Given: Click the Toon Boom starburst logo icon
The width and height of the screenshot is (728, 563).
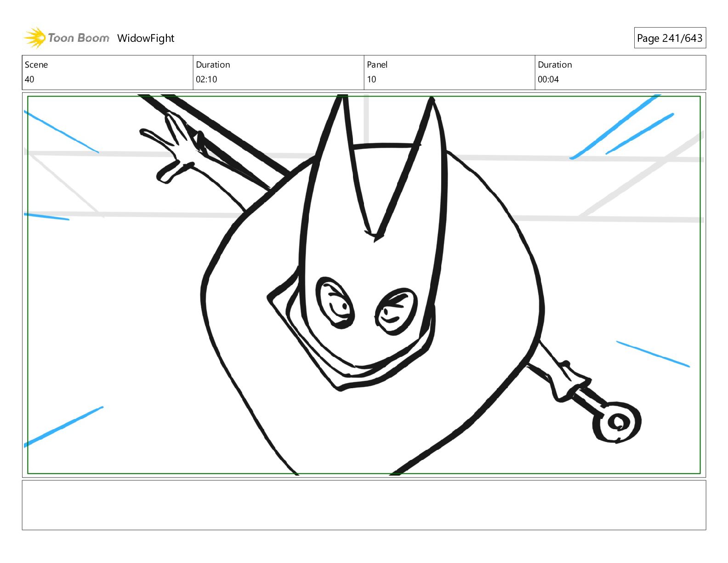Looking at the screenshot, I should pos(34,38).
